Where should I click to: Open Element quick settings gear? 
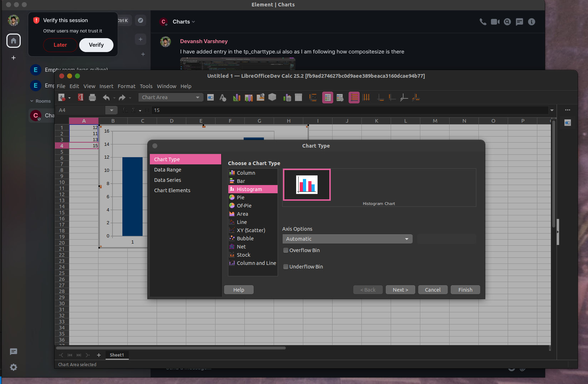14,367
